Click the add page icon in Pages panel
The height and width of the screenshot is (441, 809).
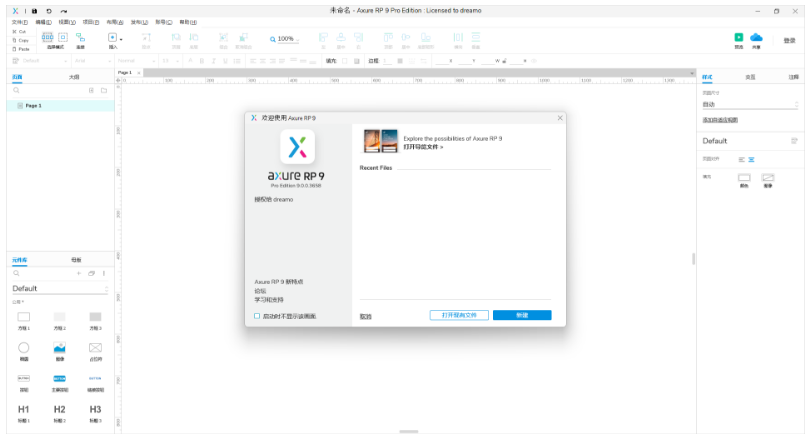(91, 90)
